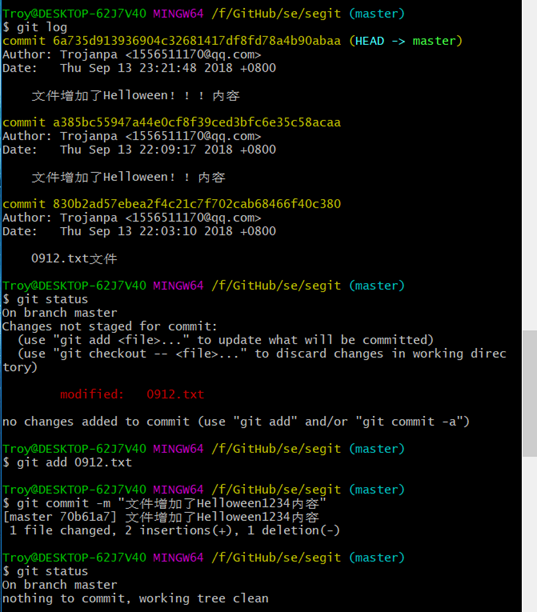537x612 pixels.
Task: Click the git commit -m command line
Action: (164, 503)
